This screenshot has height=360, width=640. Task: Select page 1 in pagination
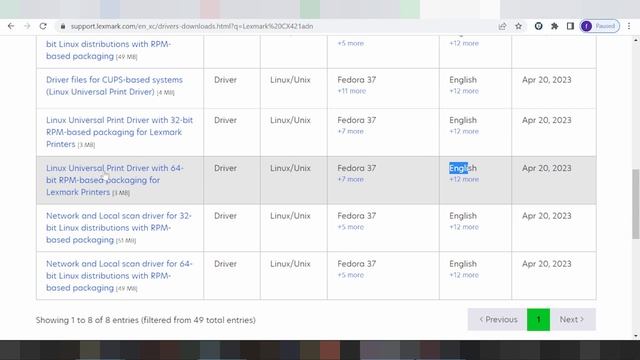(538, 320)
